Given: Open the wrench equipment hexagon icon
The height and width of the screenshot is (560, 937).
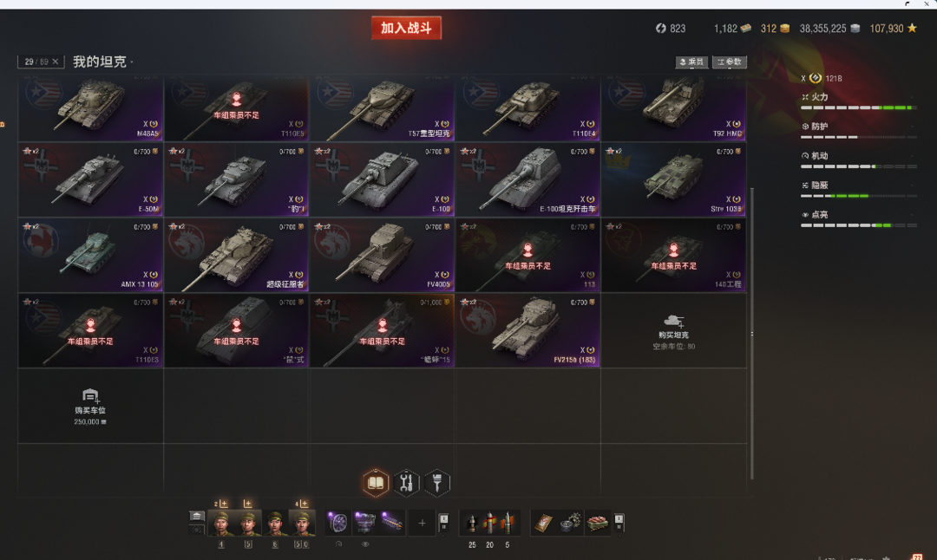Looking at the screenshot, I should (x=406, y=482).
